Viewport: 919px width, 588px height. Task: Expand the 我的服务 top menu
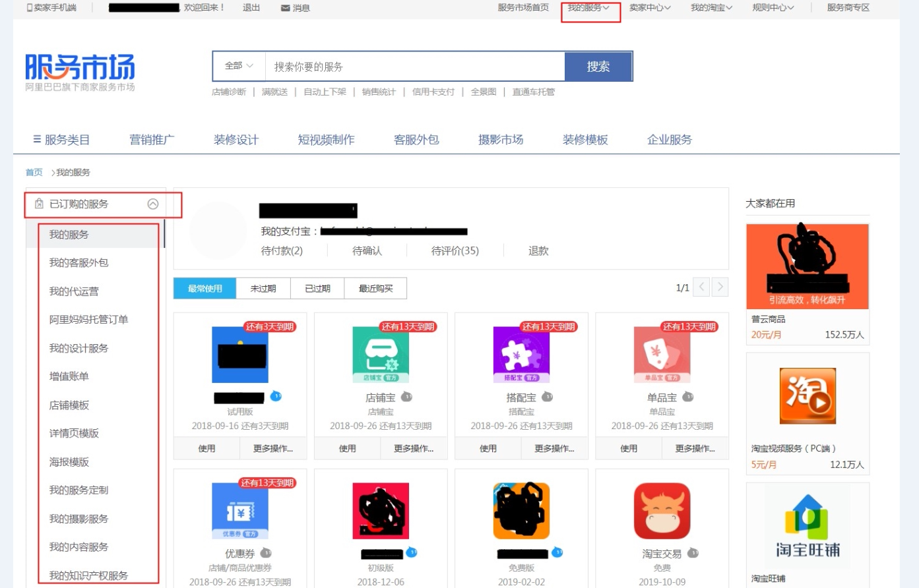(588, 8)
